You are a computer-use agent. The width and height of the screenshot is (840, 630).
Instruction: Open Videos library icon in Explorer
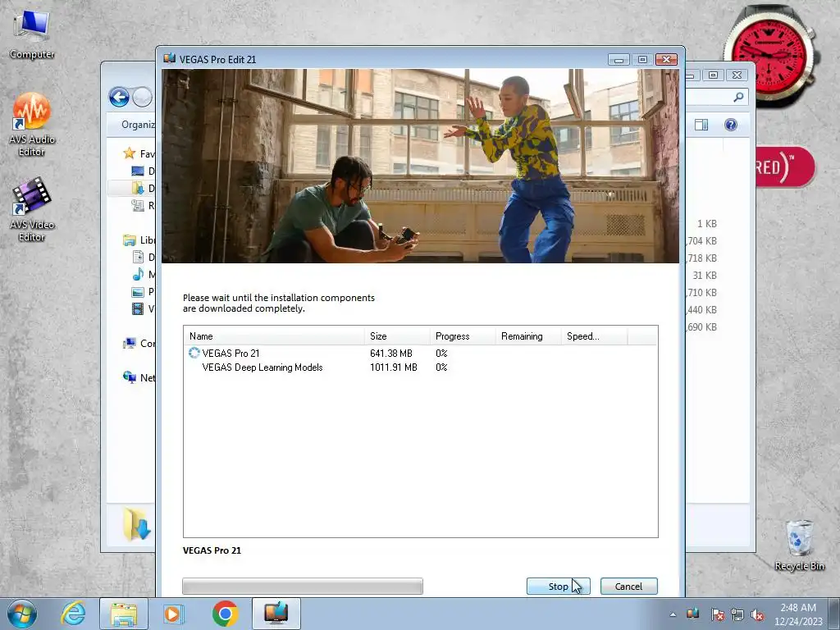(x=138, y=308)
